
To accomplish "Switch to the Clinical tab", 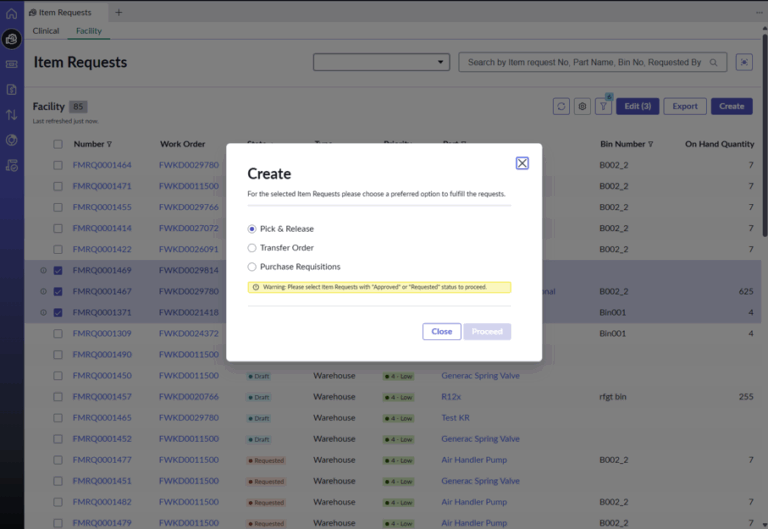I will (46, 31).
